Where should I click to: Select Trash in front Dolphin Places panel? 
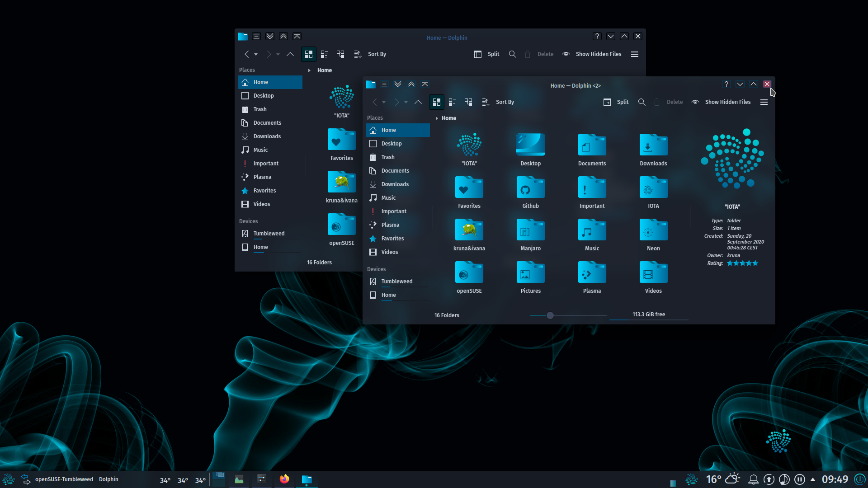click(x=398, y=157)
